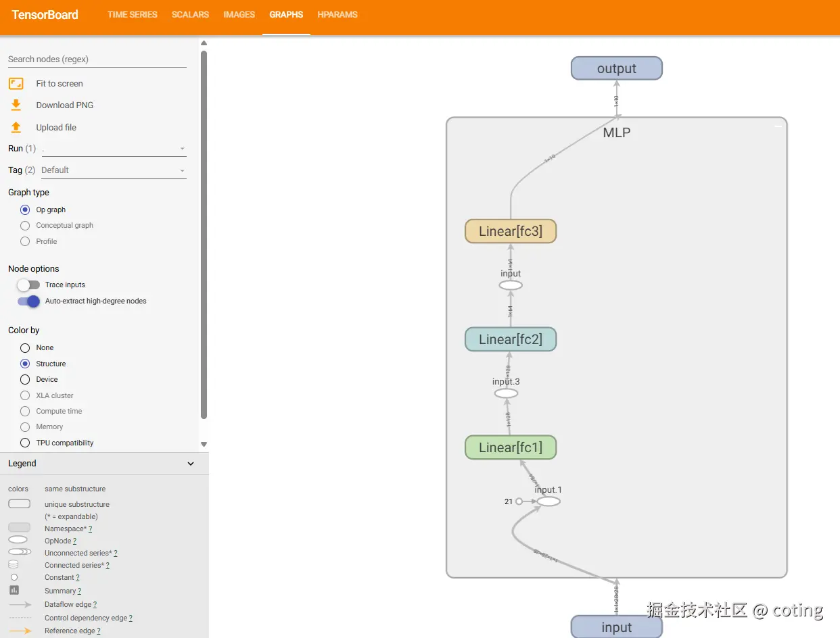Click the Download PNG arrow icon
The image size is (840, 638).
tap(16, 105)
